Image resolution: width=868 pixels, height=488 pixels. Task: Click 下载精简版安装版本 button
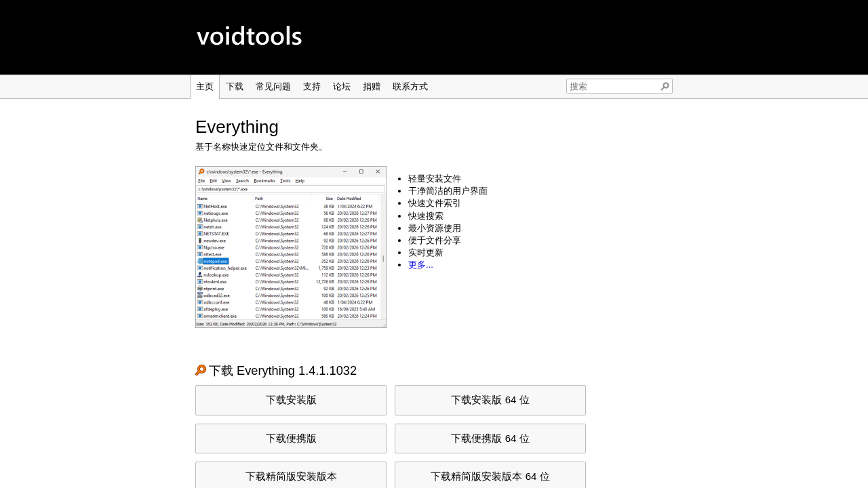[291, 476]
